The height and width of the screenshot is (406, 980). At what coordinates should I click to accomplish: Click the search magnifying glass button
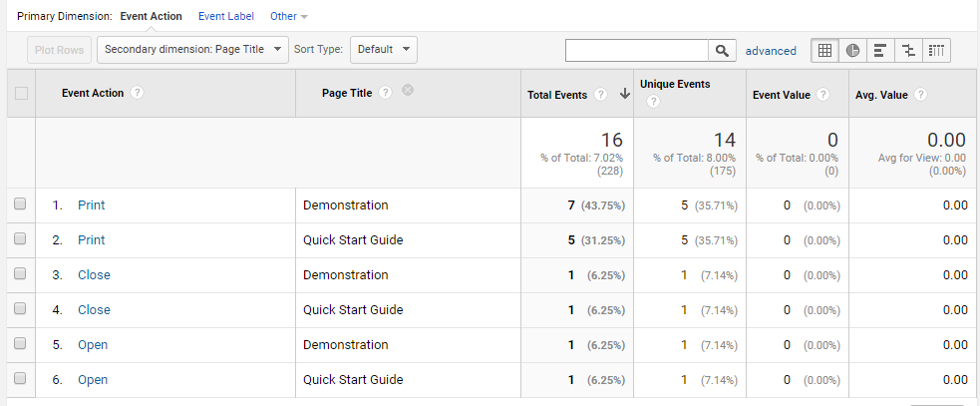point(721,50)
